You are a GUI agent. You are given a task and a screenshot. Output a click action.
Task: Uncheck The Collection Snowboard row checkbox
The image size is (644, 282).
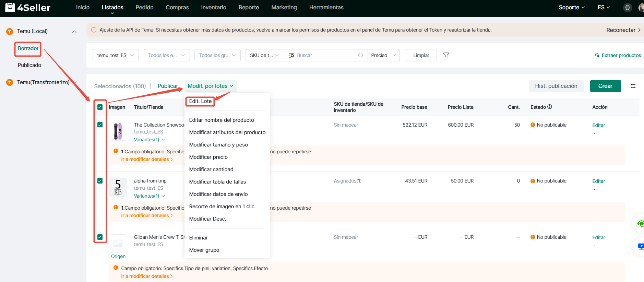[x=100, y=125]
